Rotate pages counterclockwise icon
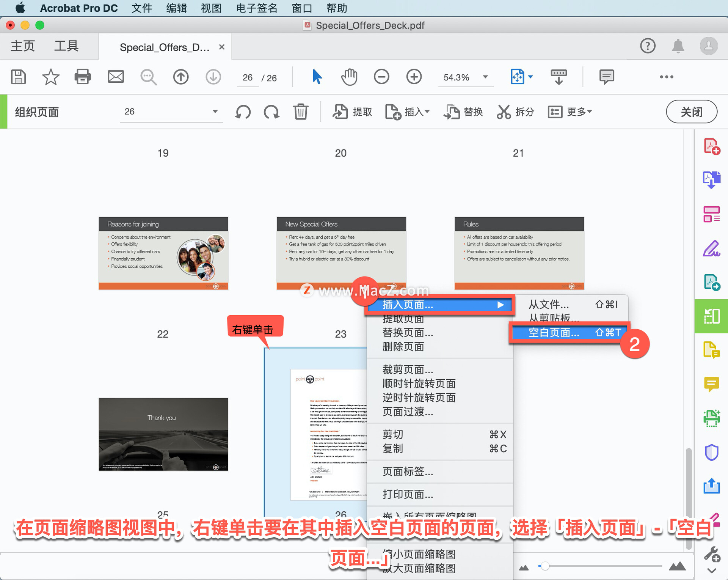 coord(243,112)
